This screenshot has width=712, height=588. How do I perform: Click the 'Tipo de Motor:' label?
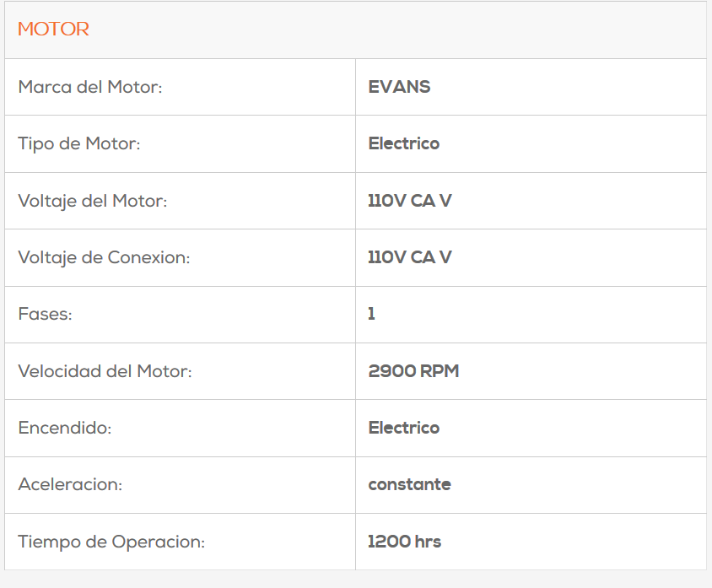(78, 144)
